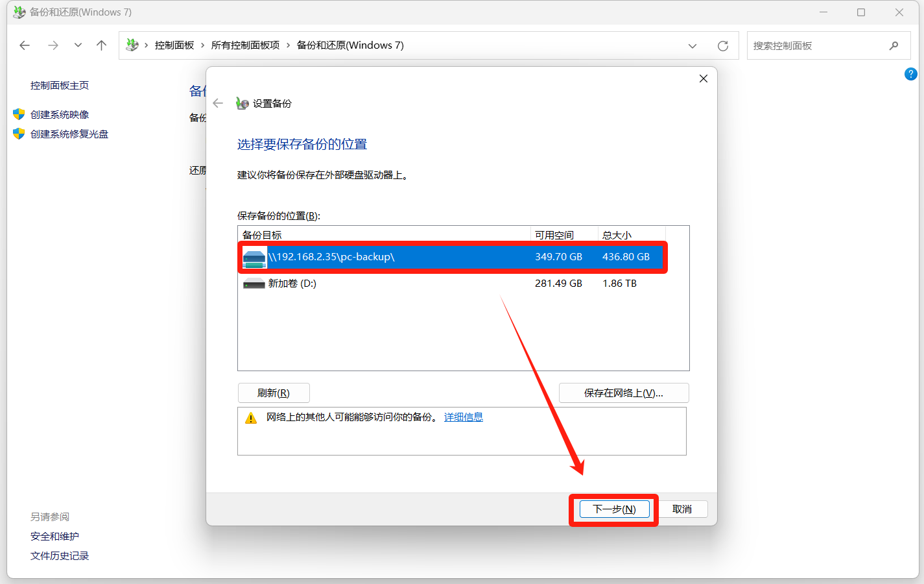Screen dimensions: 924x584
Task: Click the blue help question mark icon
Action: point(910,75)
